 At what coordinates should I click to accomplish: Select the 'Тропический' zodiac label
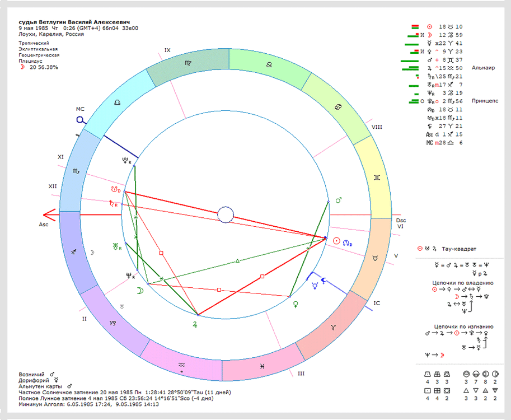[34, 43]
